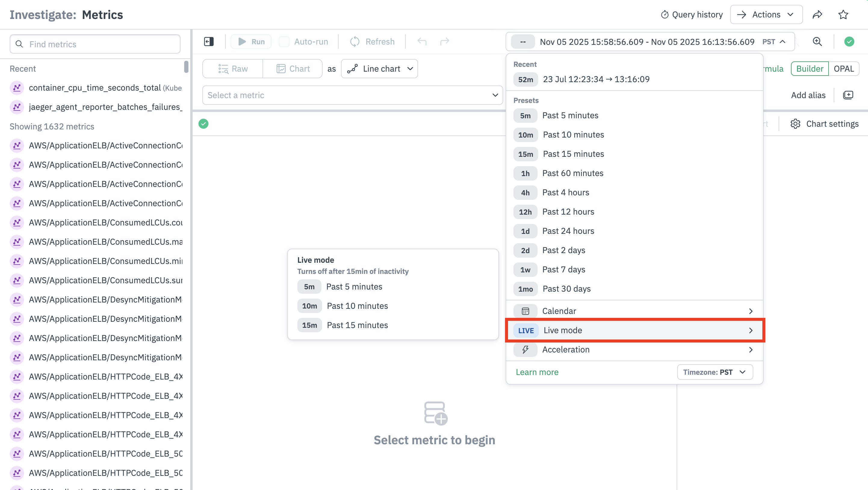Click the Find metrics search field
This screenshot has height=490, width=868.
click(x=95, y=44)
